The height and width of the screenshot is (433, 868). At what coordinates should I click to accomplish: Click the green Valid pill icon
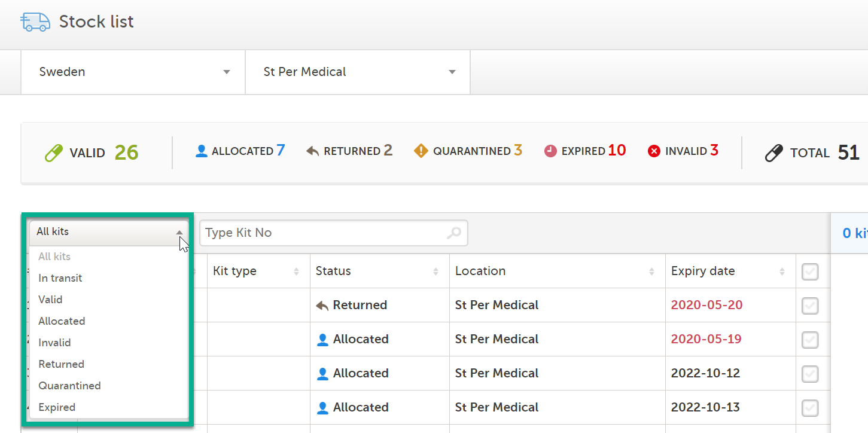click(x=54, y=153)
